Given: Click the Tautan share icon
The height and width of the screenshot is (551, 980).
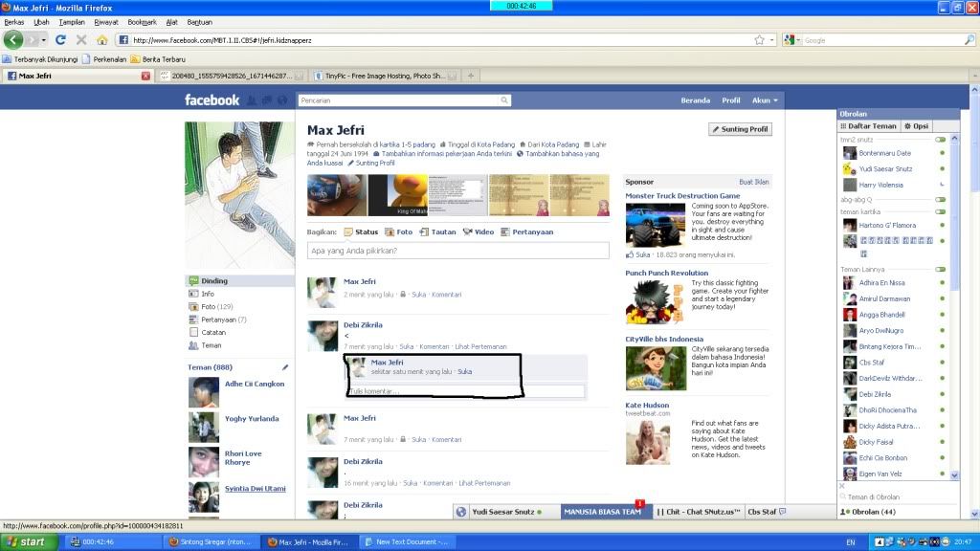Looking at the screenshot, I should 424,231.
